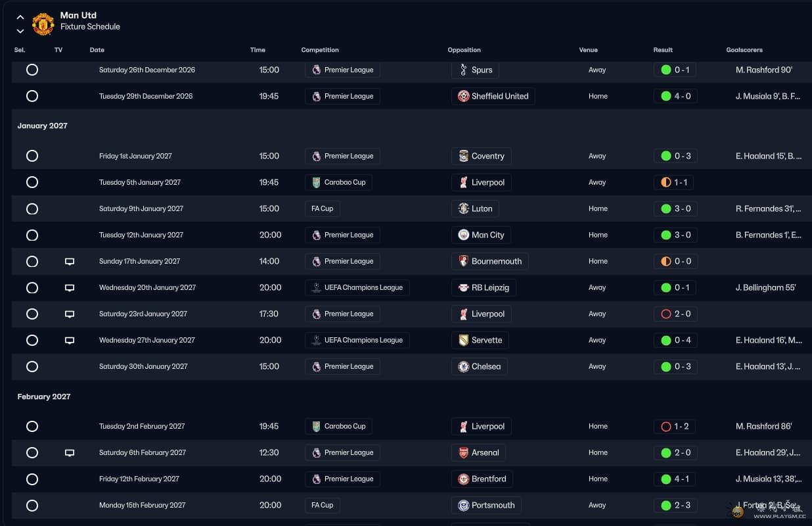Click the Manchester United club crest
812x526 pixels.
tap(43, 24)
